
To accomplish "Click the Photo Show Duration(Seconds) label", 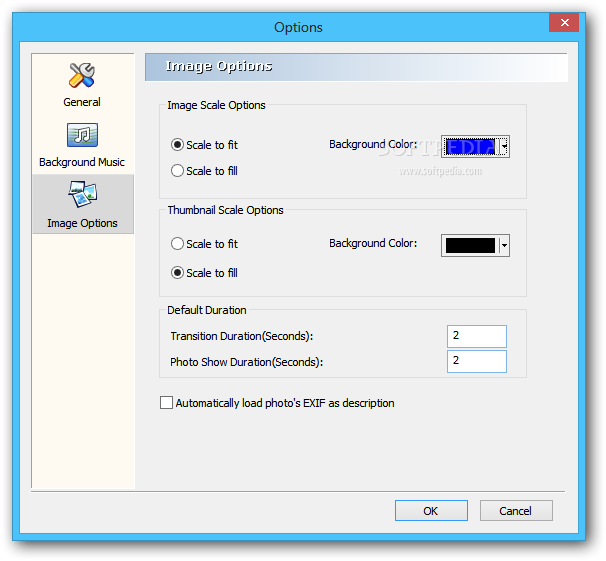I will tap(247, 362).
